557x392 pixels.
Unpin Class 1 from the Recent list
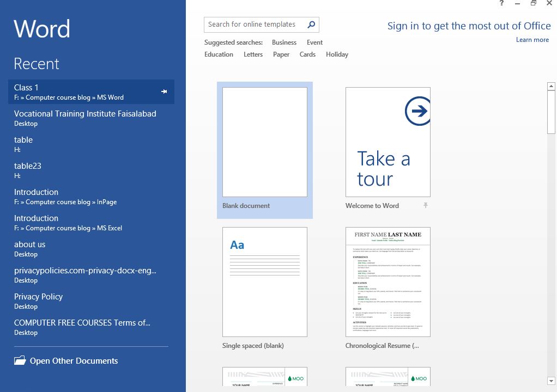[x=164, y=92]
